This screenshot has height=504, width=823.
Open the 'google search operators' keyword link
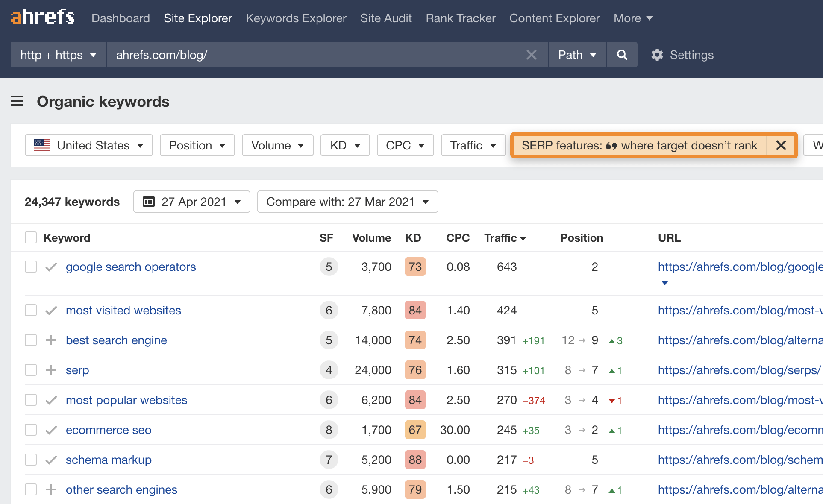pyautogui.click(x=131, y=267)
